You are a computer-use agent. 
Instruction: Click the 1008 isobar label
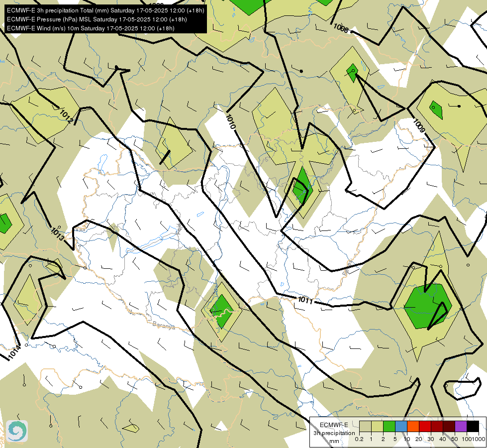[341, 28]
